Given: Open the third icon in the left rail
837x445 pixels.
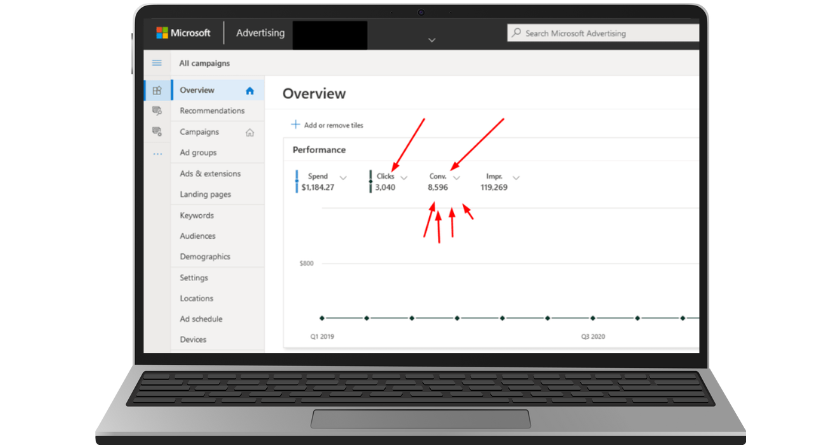Looking at the screenshot, I should (x=157, y=131).
